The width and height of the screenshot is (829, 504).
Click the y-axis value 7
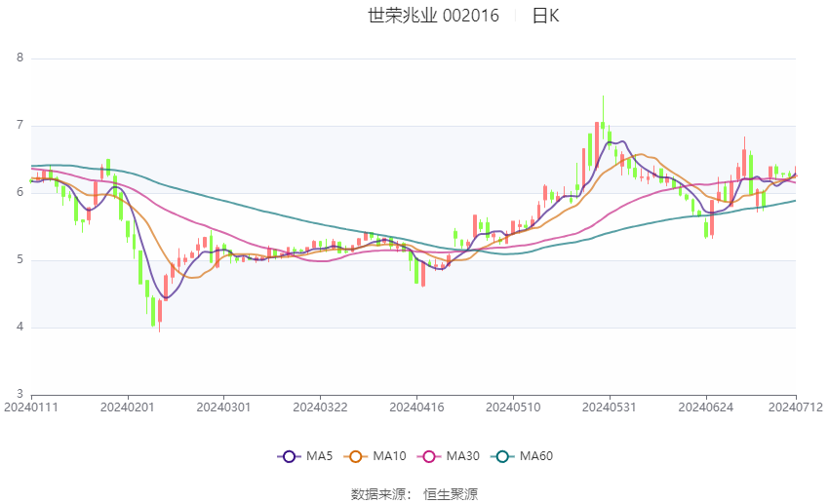click(20, 125)
